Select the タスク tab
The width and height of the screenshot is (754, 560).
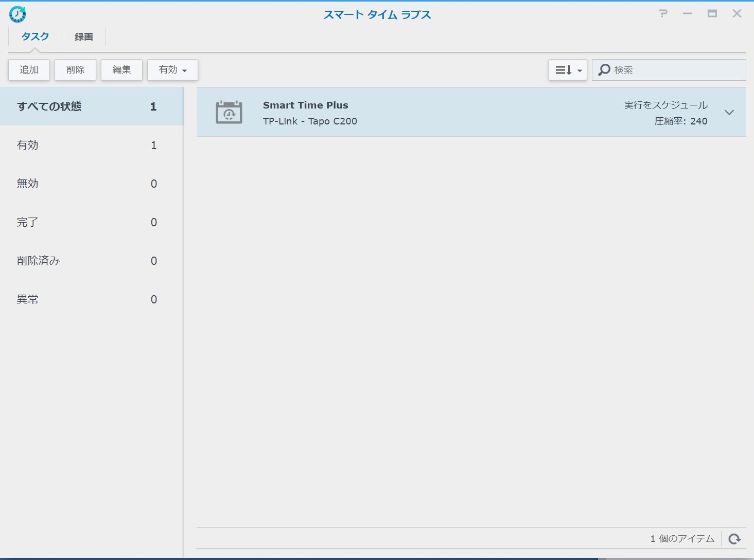[x=35, y=37]
